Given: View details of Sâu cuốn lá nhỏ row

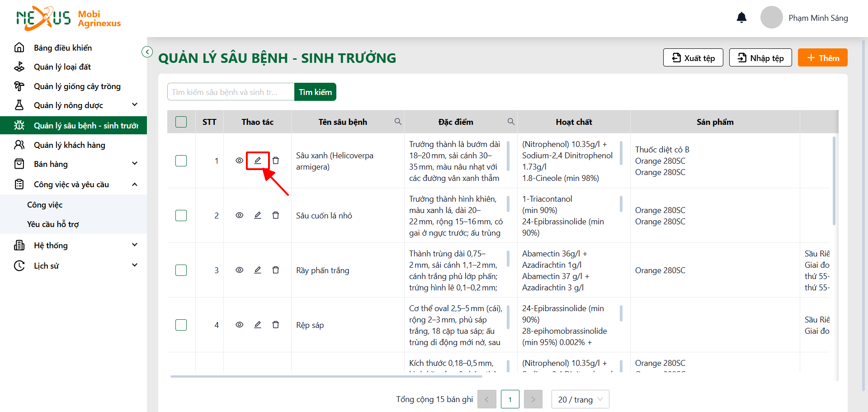Looking at the screenshot, I should click(x=240, y=215).
